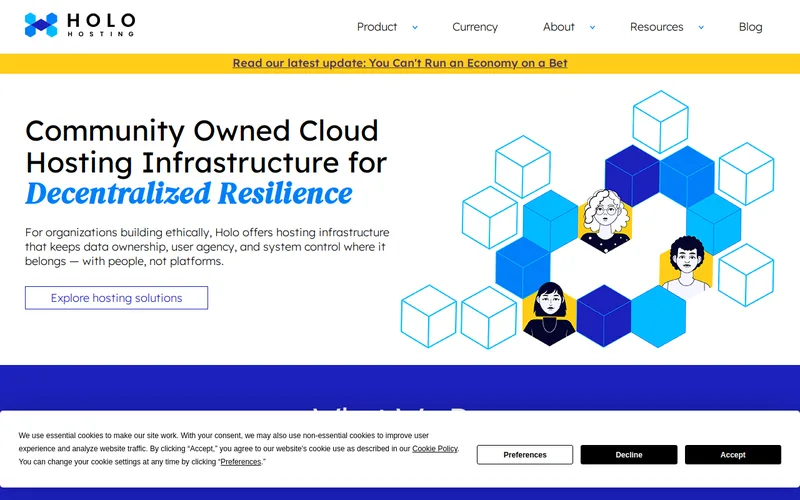Click the Decentralized Resilience heading text
The height and width of the screenshot is (500, 800).
[189, 194]
